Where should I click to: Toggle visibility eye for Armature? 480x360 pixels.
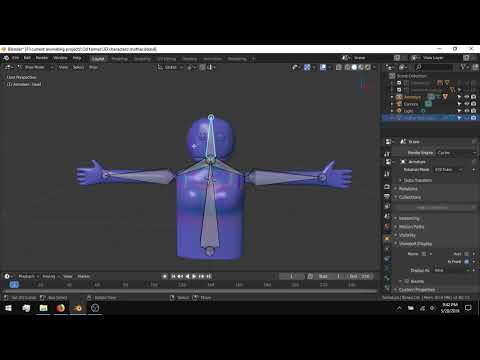coord(466,97)
